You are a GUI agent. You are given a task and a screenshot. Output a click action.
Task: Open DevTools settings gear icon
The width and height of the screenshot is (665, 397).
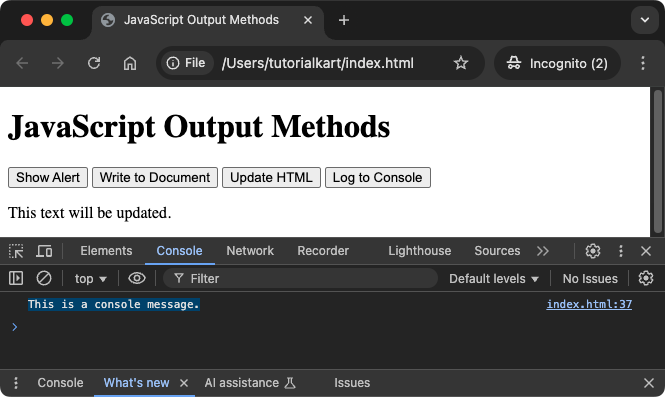592,251
